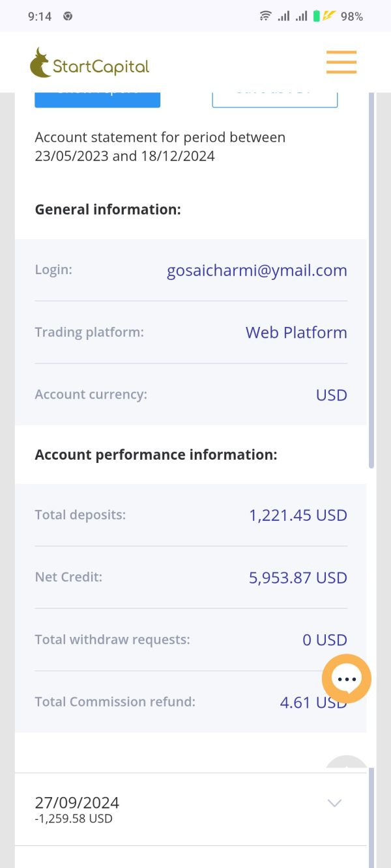This screenshot has width=391, height=868.
Task: Click the page's vertical scrollbar thumb
Action: (371, 280)
